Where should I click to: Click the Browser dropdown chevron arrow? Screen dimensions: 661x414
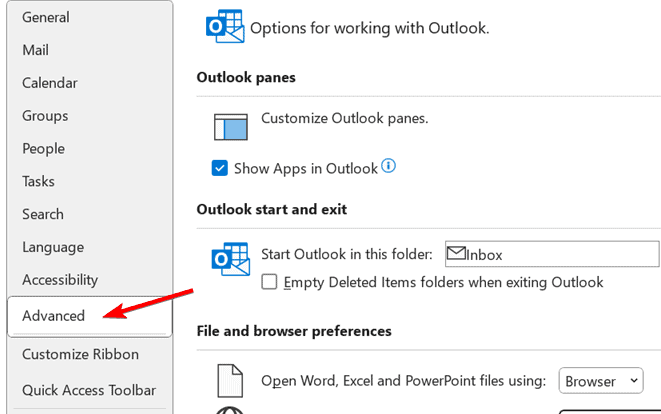pyautogui.click(x=634, y=380)
